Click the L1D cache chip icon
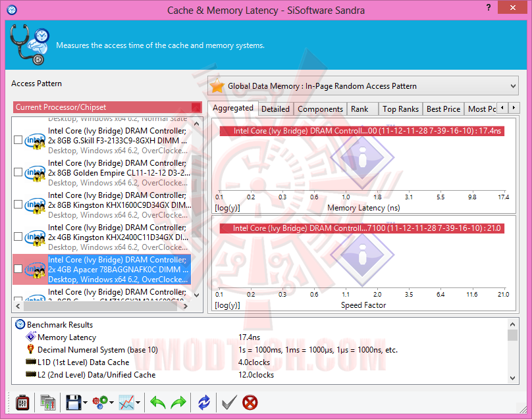 31,362
